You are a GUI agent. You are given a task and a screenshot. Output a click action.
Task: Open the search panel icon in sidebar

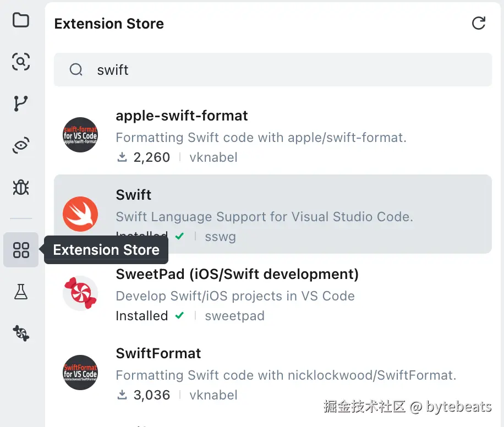(x=21, y=62)
